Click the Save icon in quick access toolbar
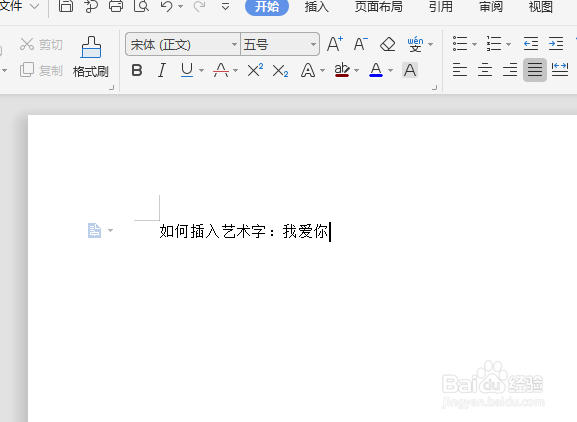 click(x=66, y=6)
